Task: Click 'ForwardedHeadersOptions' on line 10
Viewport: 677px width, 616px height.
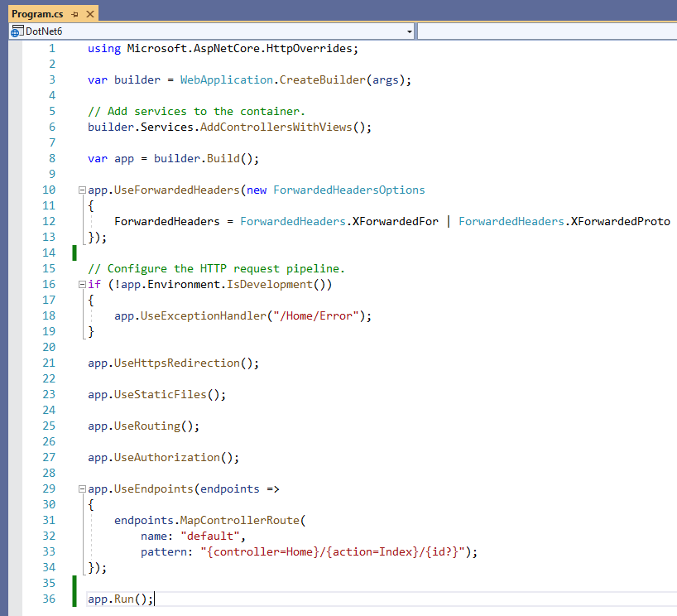Action: click(x=349, y=190)
